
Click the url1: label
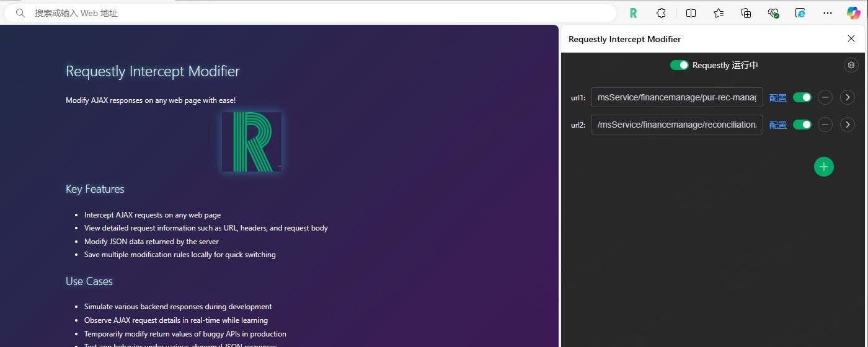pyautogui.click(x=578, y=98)
